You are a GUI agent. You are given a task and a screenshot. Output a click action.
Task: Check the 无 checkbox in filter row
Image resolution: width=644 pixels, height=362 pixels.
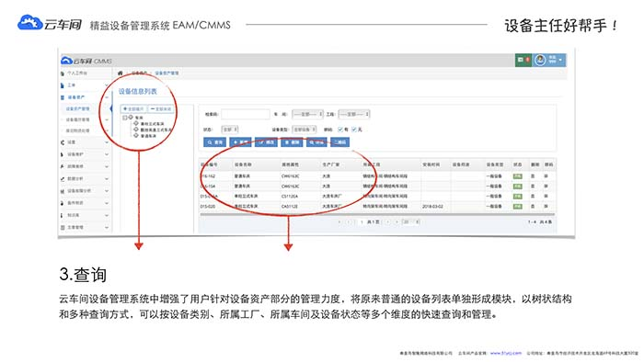point(354,130)
